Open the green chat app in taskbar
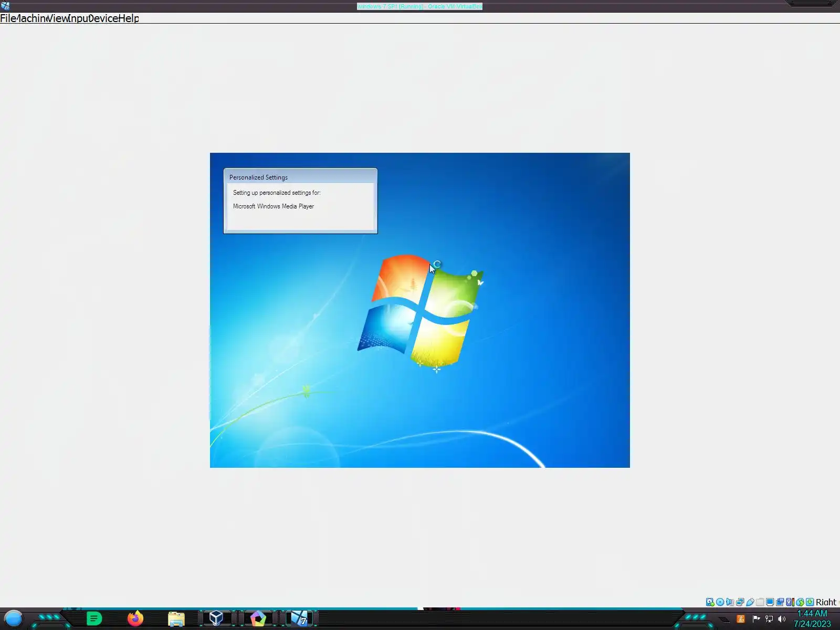Screen dimensions: 840x630 point(94,619)
